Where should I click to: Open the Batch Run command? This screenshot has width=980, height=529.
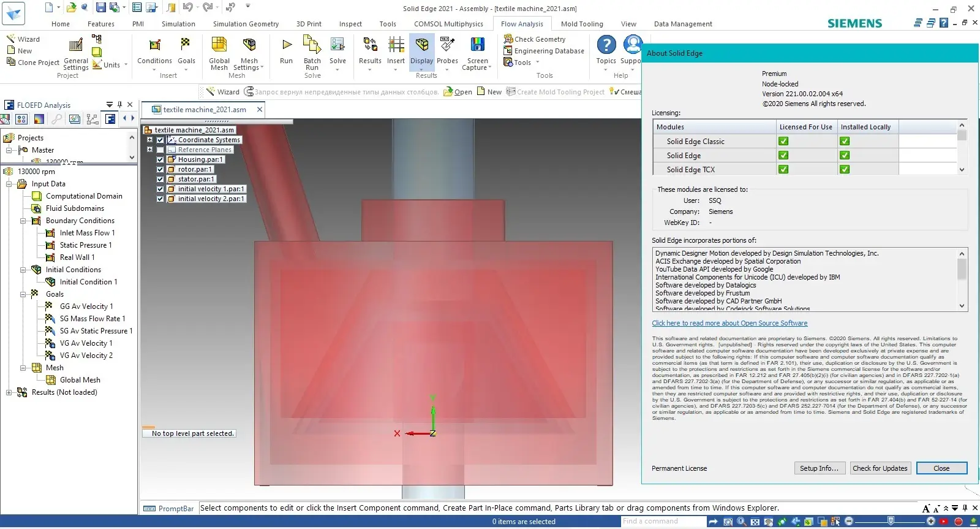(x=312, y=53)
